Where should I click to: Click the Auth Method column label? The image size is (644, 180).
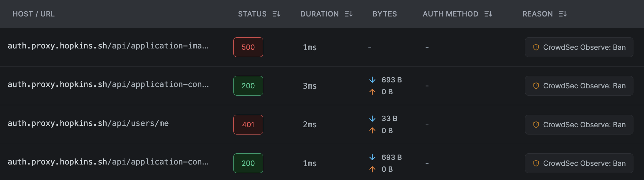[450, 14]
